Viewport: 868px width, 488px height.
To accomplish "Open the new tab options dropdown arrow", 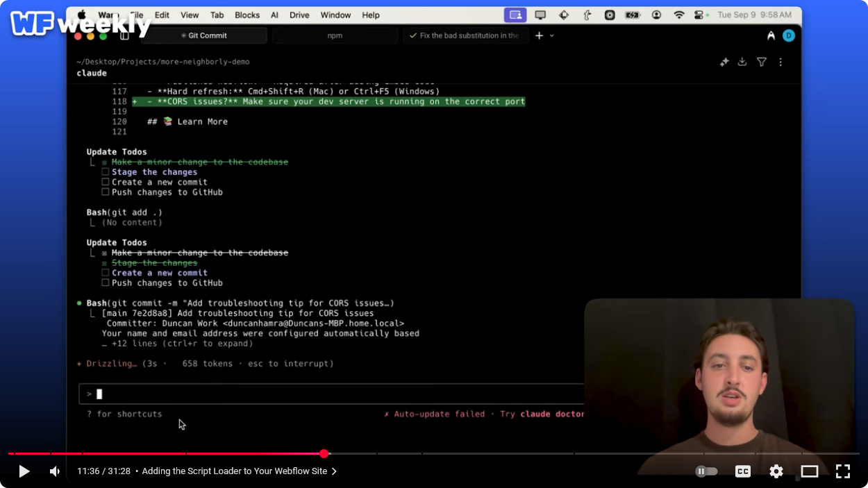I will (x=552, y=35).
